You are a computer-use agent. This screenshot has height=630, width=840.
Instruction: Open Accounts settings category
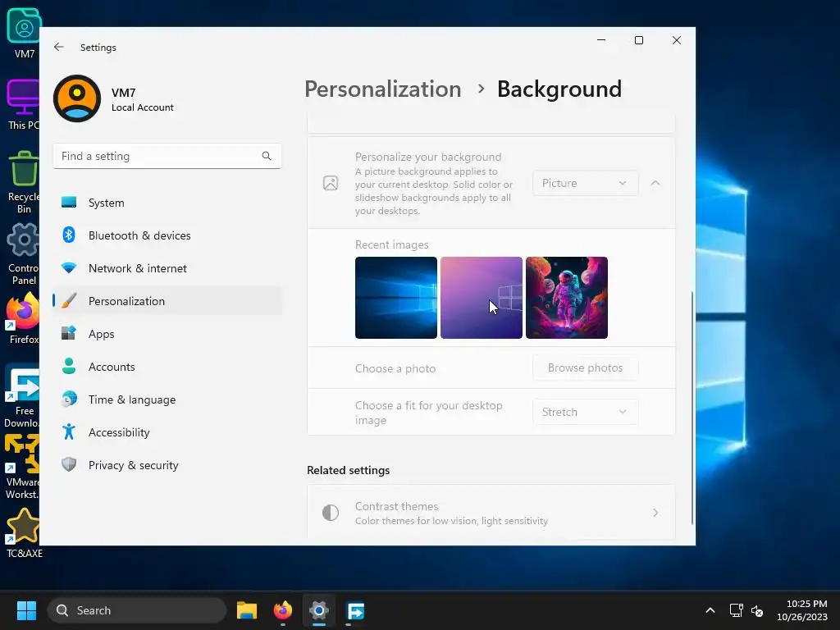[x=167, y=367]
